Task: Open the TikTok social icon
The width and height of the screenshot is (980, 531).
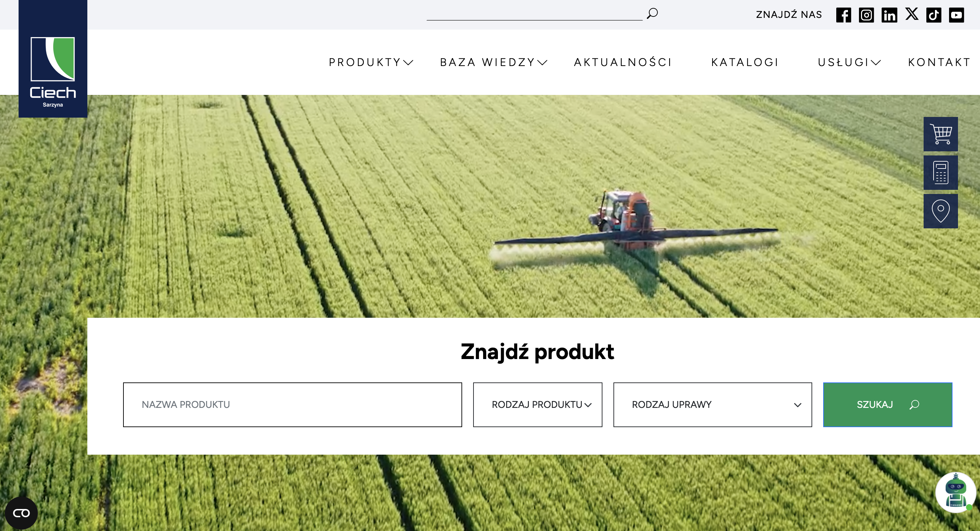Action: pos(934,15)
